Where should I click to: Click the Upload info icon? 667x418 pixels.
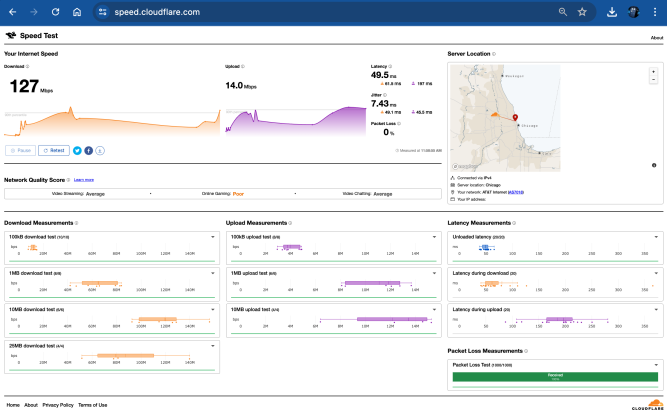pyautogui.click(x=243, y=66)
